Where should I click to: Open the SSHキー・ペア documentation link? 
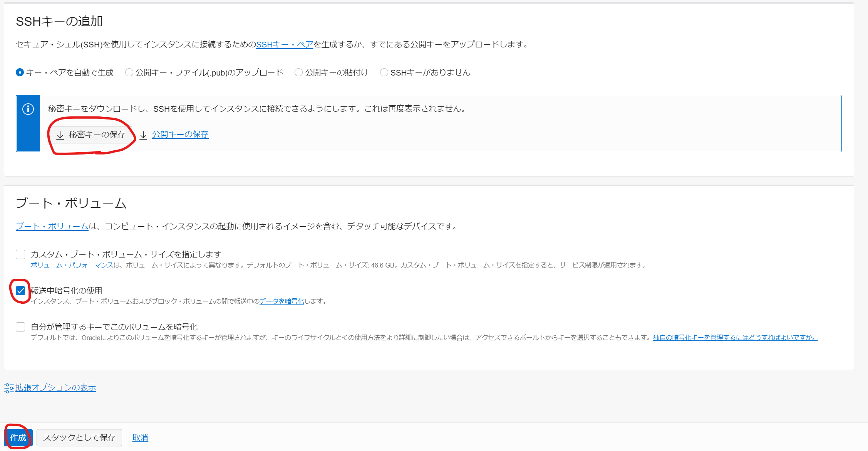pyautogui.click(x=285, y=45)
